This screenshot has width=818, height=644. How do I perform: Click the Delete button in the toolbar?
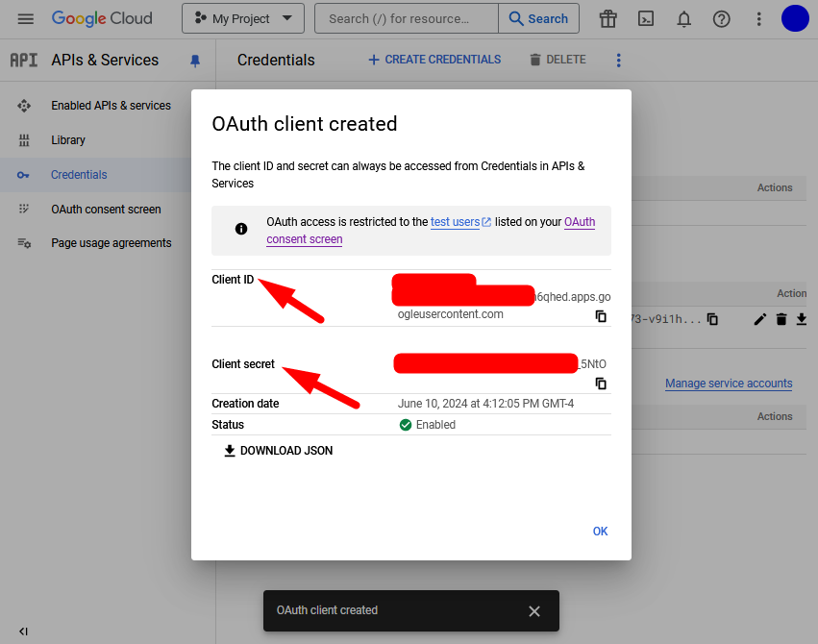(558, 60)
